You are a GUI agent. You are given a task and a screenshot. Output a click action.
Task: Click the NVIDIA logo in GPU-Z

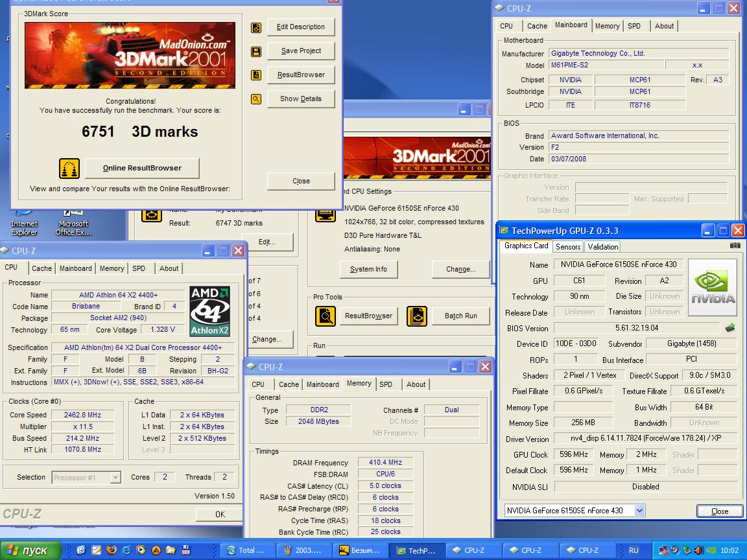click(x=713, y=288)
